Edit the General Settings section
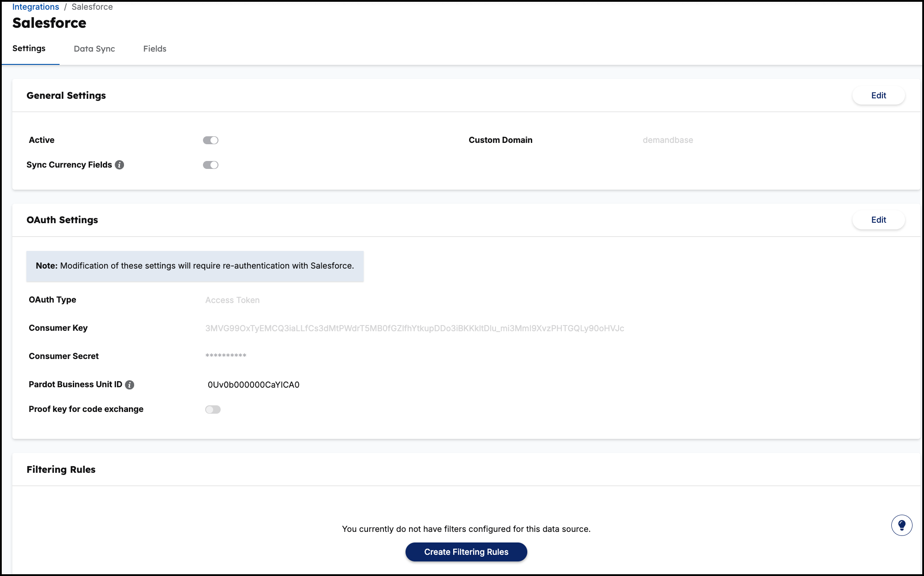 point(879,95)
